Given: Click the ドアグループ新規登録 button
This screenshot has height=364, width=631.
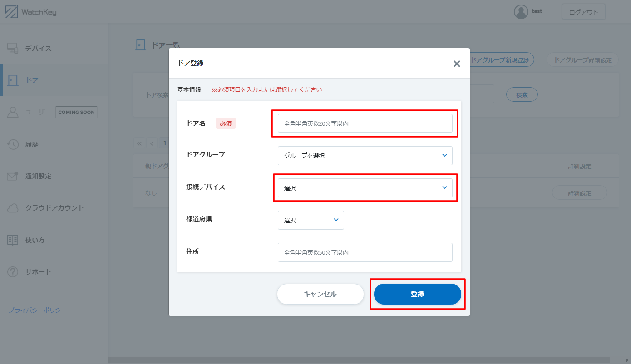Looking at the screenshot, I should tap(502, 60).
